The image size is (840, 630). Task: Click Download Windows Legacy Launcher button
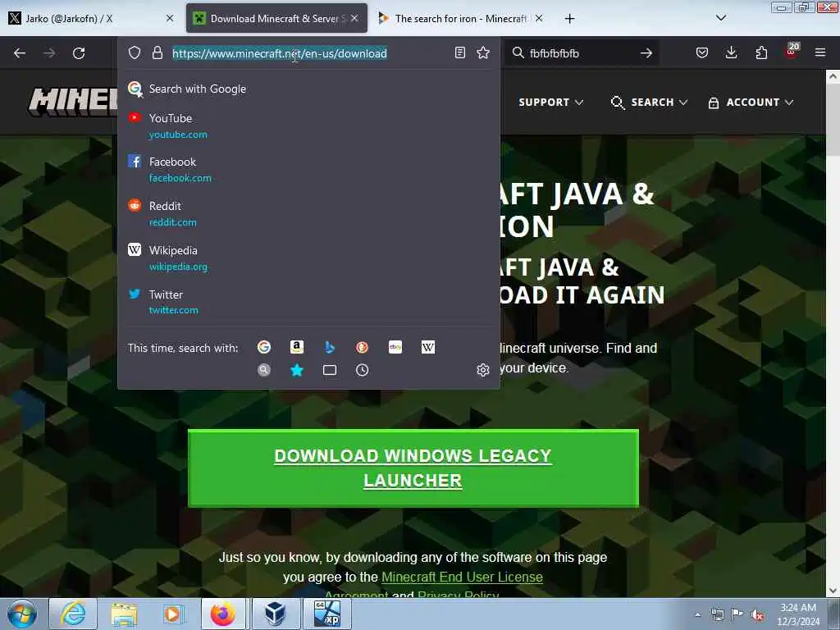point(413,468)
